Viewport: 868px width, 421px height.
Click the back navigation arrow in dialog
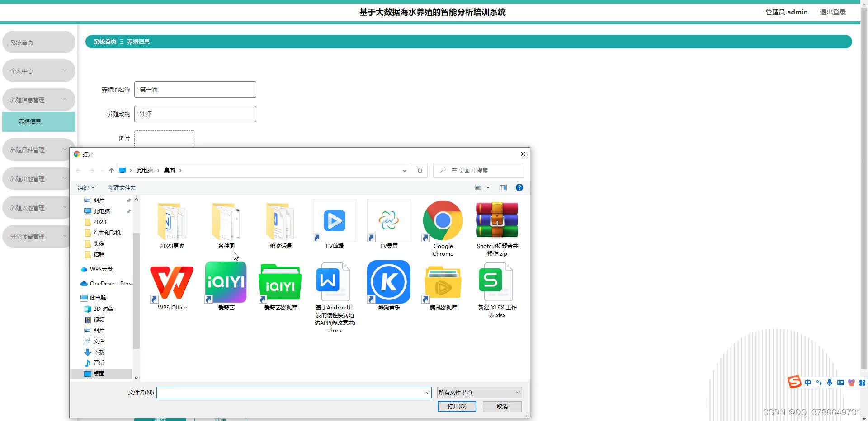point(79,170)
